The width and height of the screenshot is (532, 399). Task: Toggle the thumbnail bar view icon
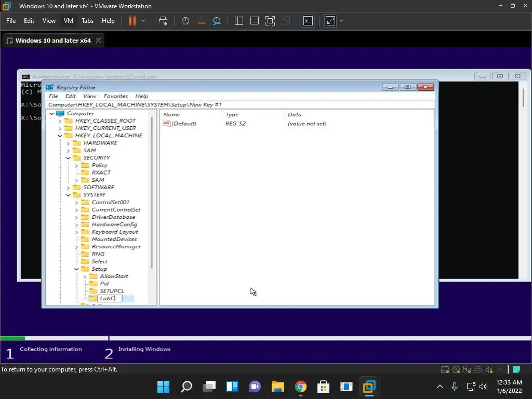point(255,21)
